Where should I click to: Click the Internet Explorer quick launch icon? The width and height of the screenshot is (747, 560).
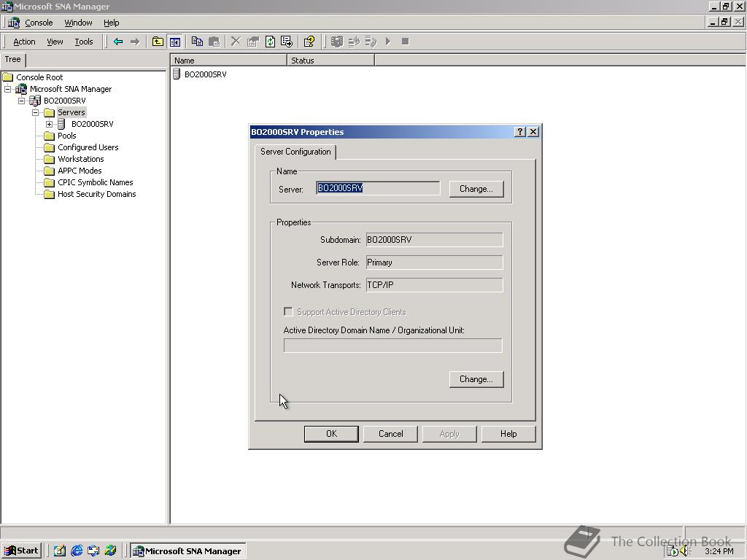pos(77,551)
